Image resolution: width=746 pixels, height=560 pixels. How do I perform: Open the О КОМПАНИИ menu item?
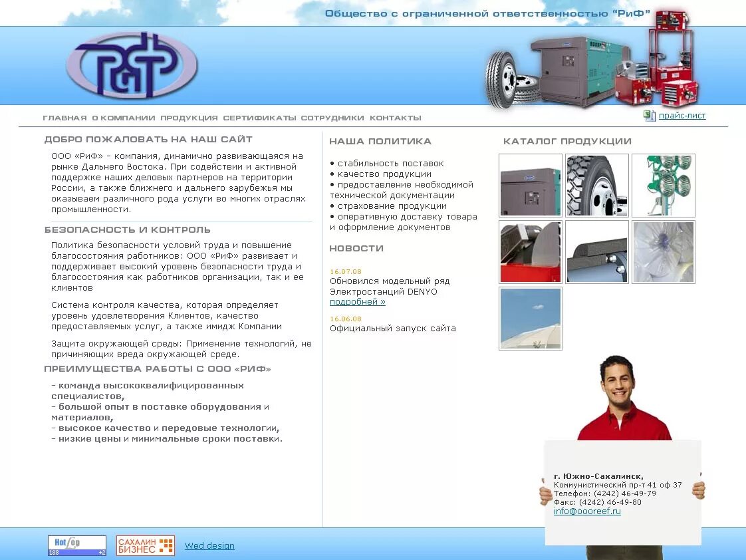click(x=124, y=118)
